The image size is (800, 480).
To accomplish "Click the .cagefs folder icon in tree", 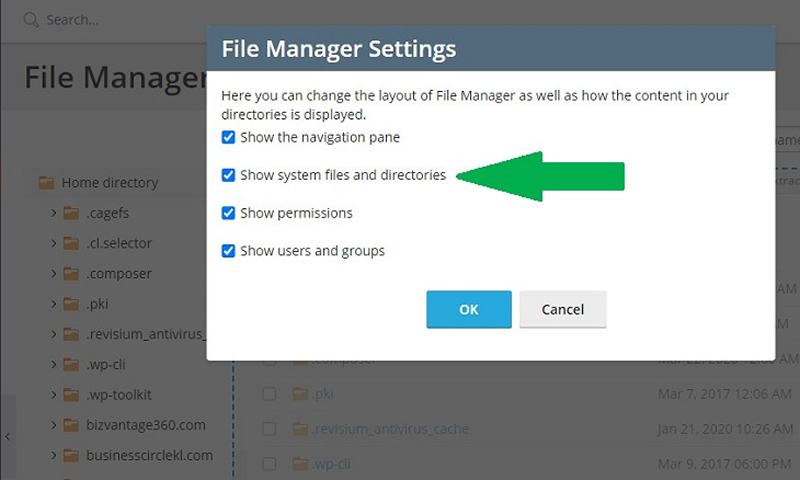I will pyautogui.click(x=70, y=212).
